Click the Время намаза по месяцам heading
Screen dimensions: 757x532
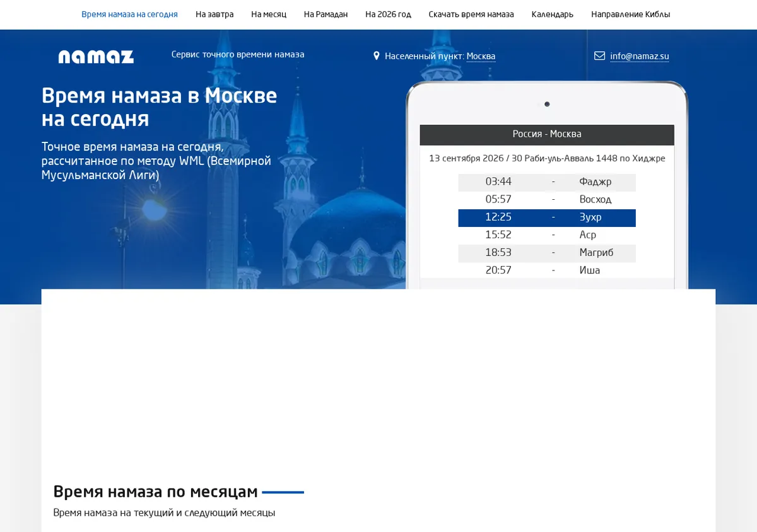[x=155, y=492]
